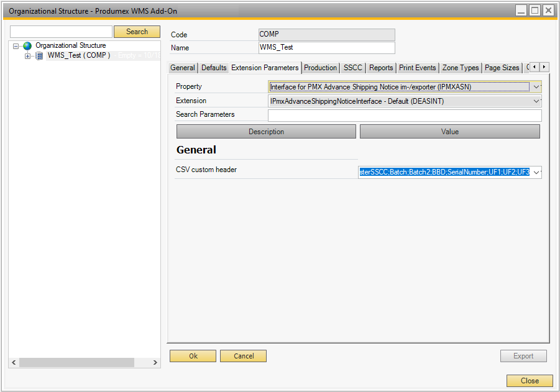Click the Value column header
Screen dimensions: 560x392
coord(449,132)
